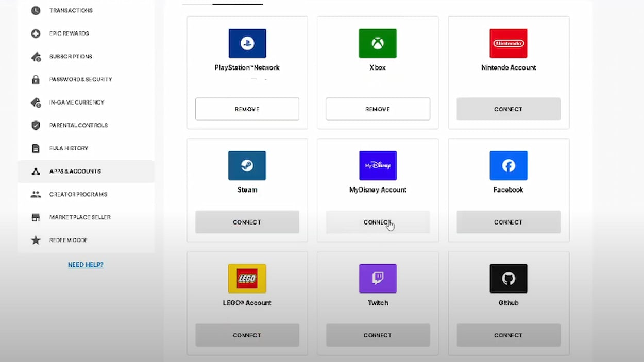The image size is (644, 362).
Task: Click the yellow LEGO logo icon
Action: click(247, 279)
